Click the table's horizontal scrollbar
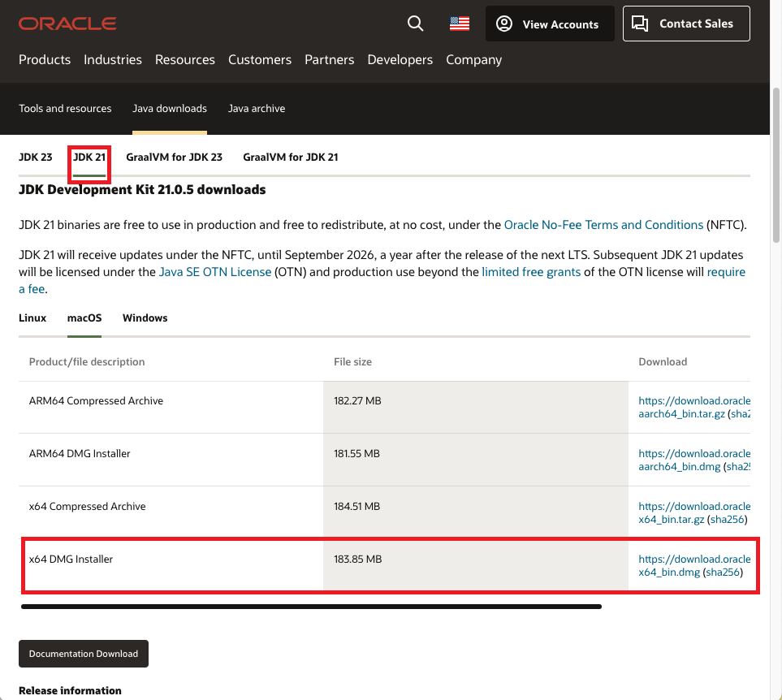This screenshot has height=700, width=782. pyautogui.click(x=311, y=607)
